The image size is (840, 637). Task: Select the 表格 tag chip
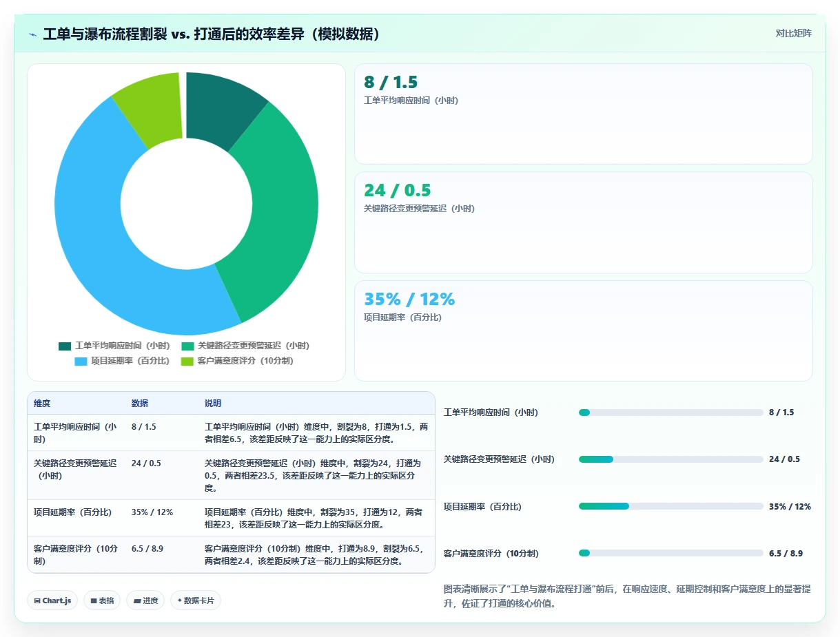(102, 601)
